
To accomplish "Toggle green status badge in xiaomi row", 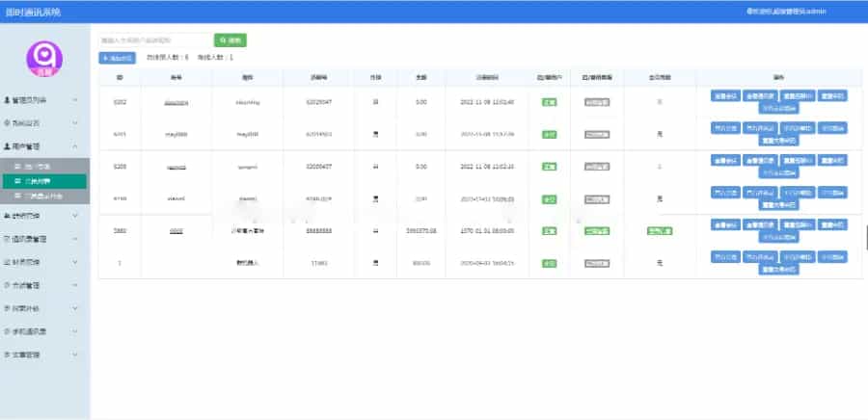I will click(549, 199).
